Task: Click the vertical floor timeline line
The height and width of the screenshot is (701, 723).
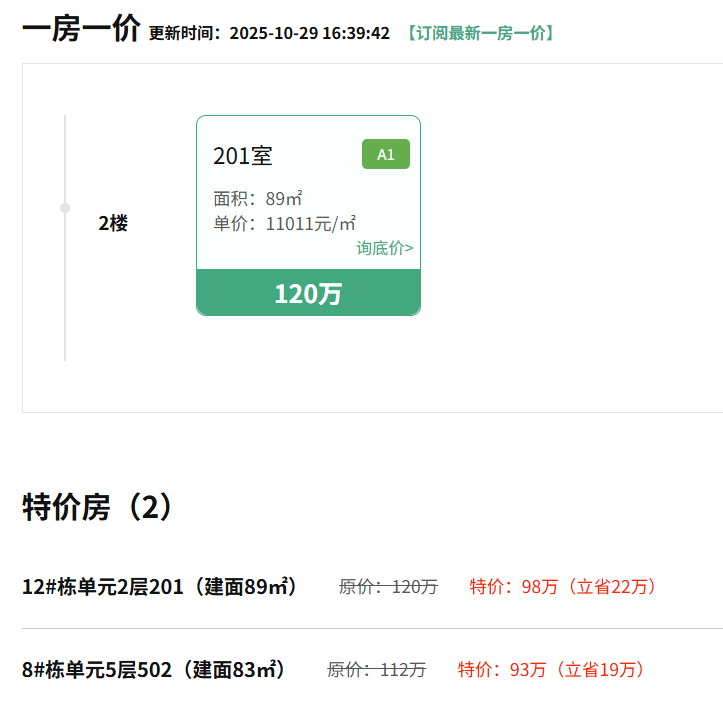Action: (65, 300)
